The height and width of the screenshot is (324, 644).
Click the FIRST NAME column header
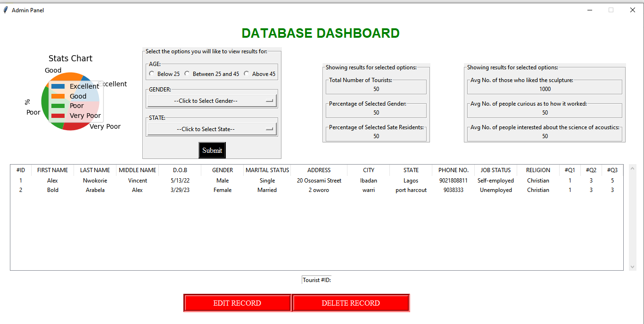[53, 170]
